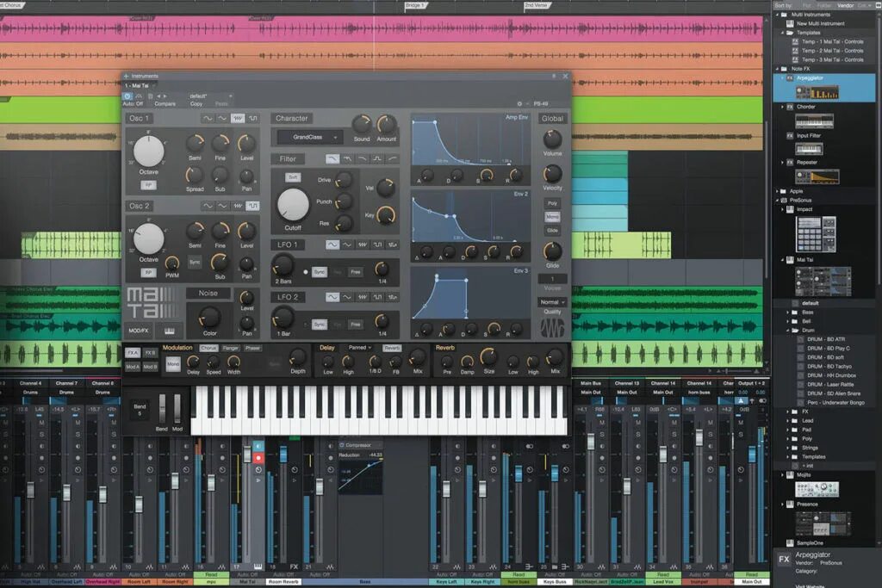Select Flanger modulation button
The height and width of the screenshot is (588, 882).
pos(231,349)
